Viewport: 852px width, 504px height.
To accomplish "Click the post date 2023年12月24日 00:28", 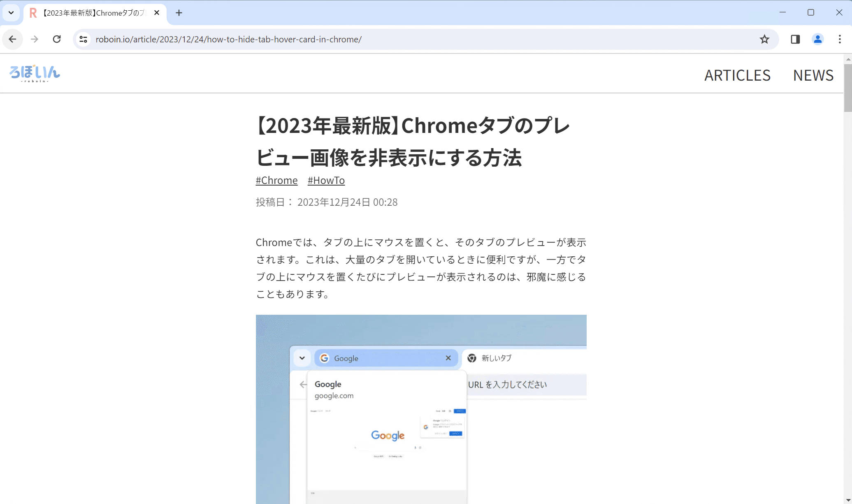I will 347,202.
